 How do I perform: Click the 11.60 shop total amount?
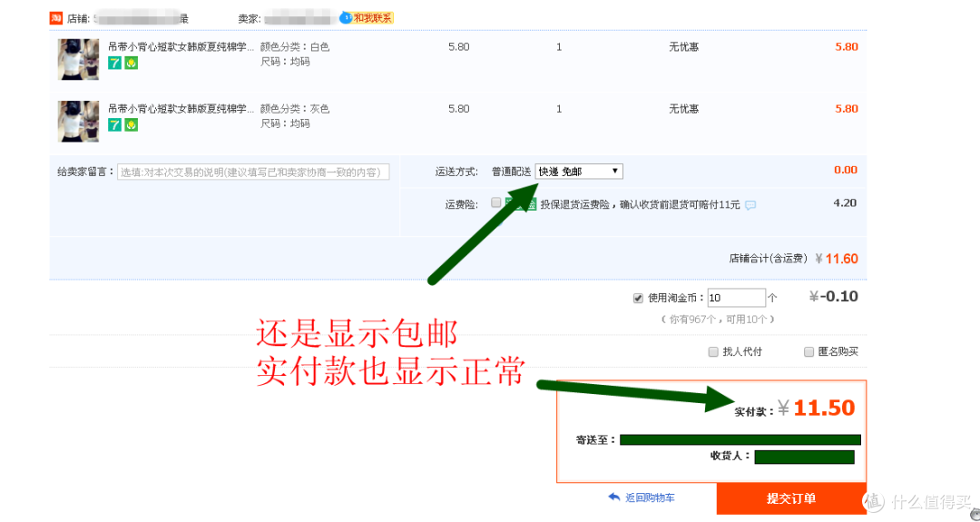(x=842, y=259)
